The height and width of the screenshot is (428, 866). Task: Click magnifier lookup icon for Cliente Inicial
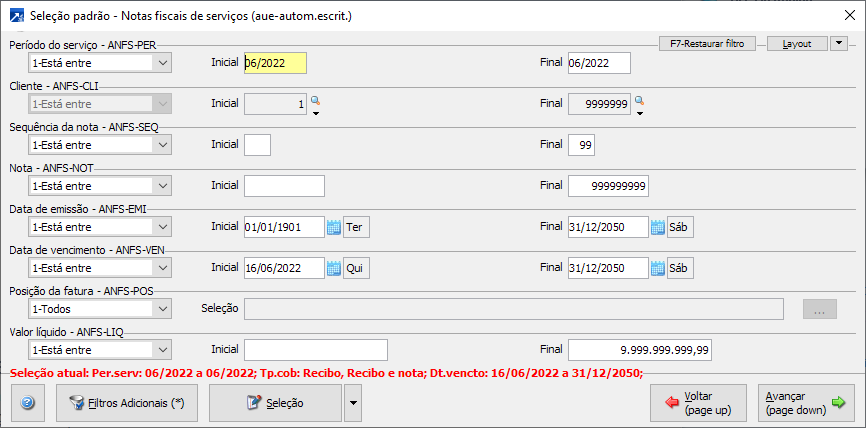pyautogui.click(x=315, y=101)
